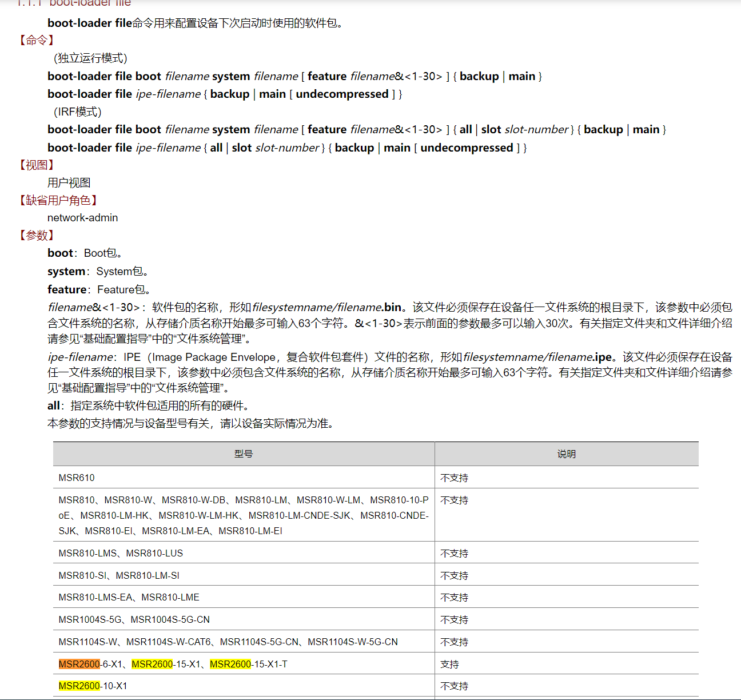
Task: Click 不支持 in the MSR2600-10-X1 row
Action: click(x=455, y=686)
